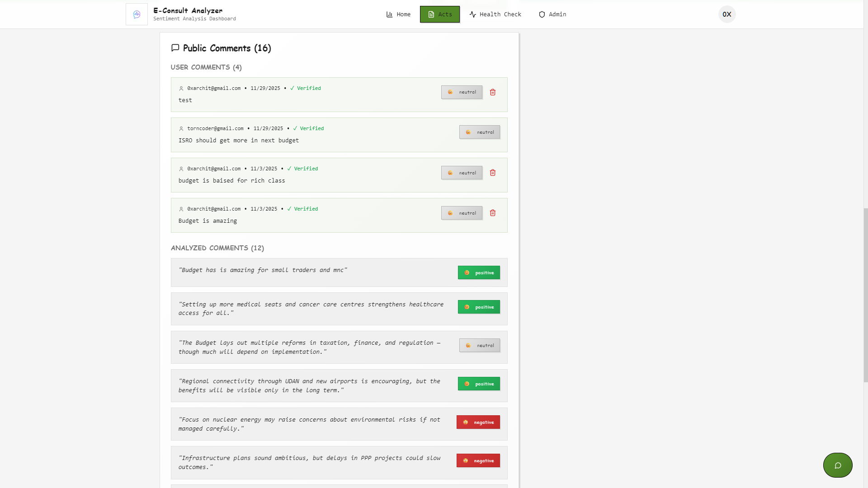Click positive badge on small traders comment
This screenshot has height=488, width=868.
pyautogui.click(x=479, y=273)
